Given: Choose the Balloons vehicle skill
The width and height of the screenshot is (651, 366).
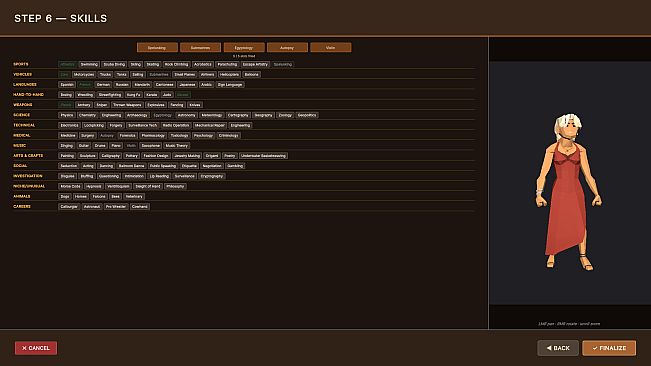Looking at the screenshot, I should [x=251, y=75].
